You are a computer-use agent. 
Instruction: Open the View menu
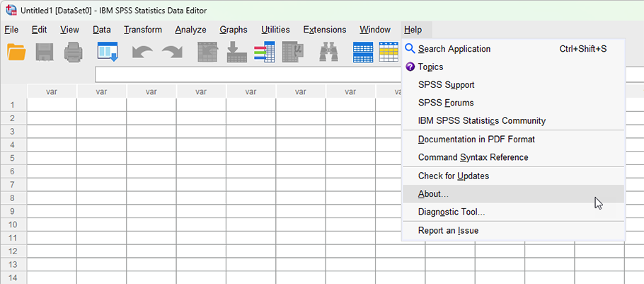(69, 30)
